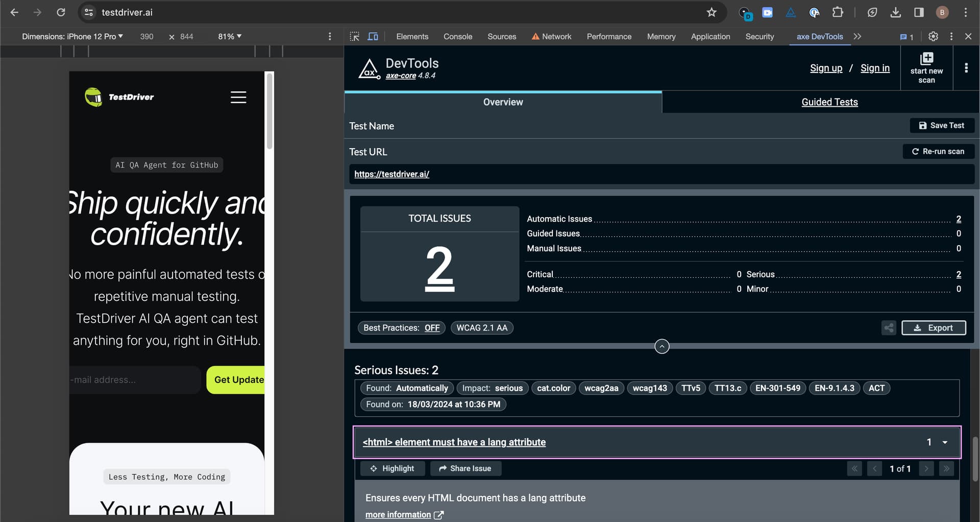Open the https://testdriver.ai/ test URL link
Screen dimensions: 980x522
pos(391,174)
